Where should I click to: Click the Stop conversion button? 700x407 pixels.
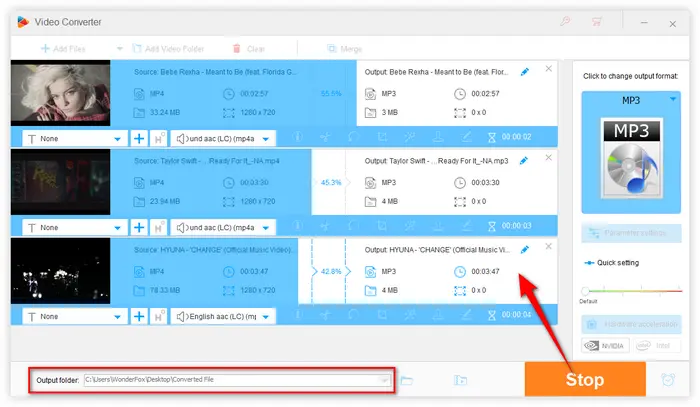[585, 379]
